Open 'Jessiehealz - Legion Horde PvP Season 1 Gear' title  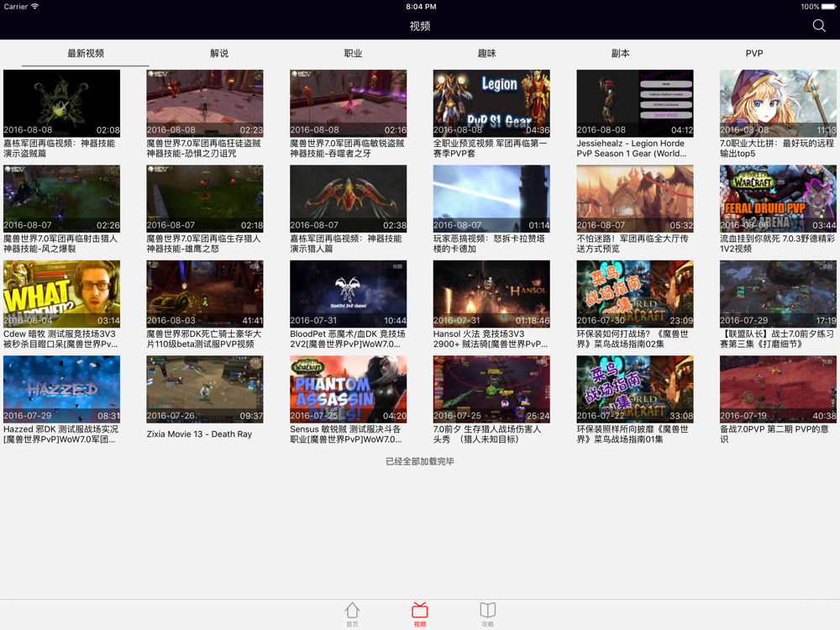632,149
